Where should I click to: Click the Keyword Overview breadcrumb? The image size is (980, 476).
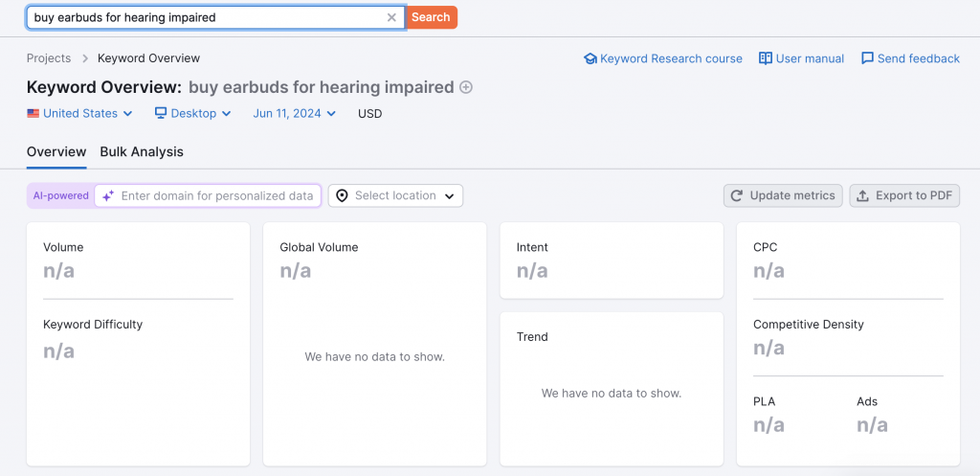point(148,58)
